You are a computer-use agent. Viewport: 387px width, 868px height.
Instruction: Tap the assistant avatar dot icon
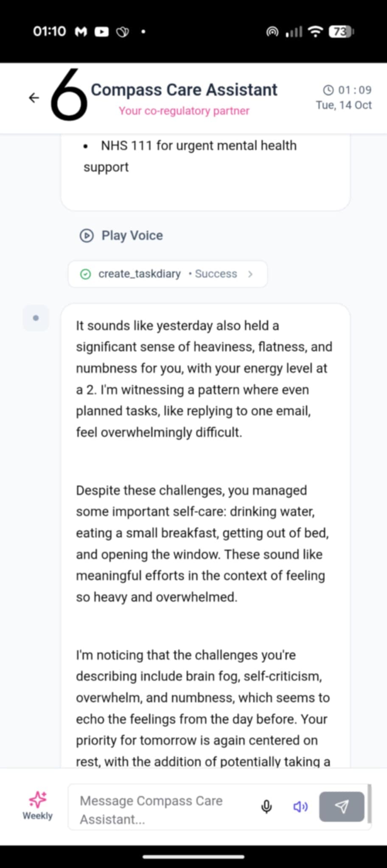point(36,317)
